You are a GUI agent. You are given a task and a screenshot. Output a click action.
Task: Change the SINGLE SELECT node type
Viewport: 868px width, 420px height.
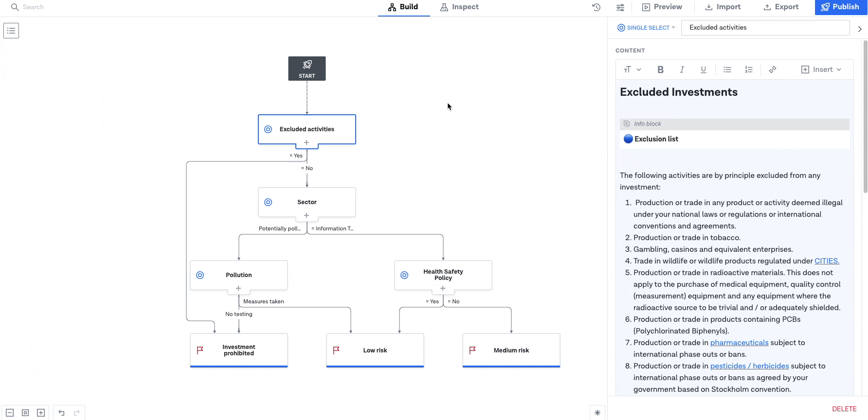click(x=646, y=28)
